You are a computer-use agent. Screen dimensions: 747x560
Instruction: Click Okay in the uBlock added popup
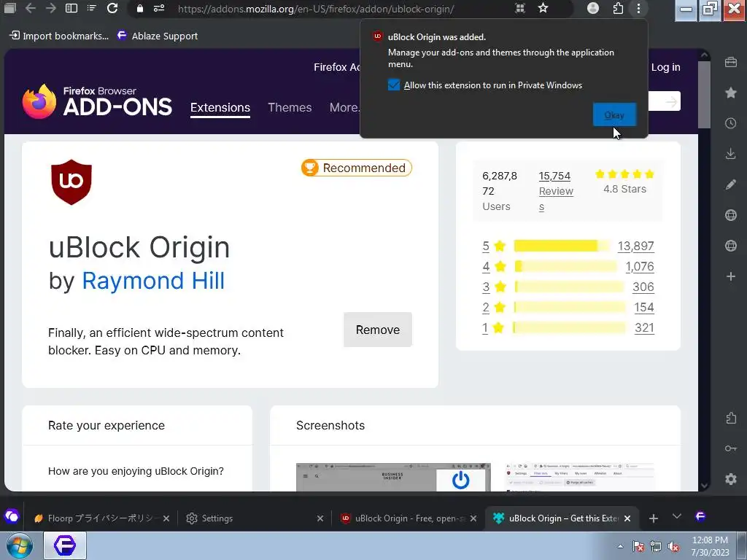tap(614, 114)
